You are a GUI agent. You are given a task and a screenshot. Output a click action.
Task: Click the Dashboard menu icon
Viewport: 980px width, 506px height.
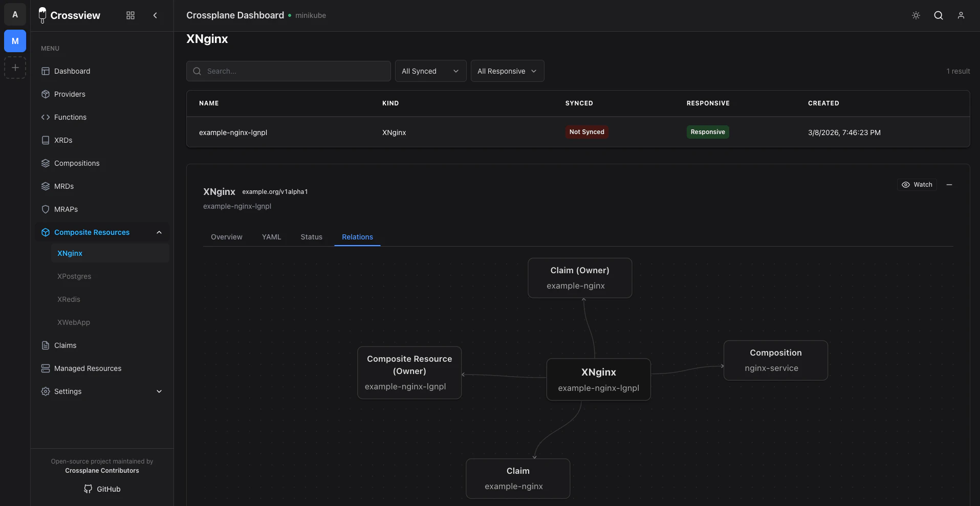(x=46, y=71)
